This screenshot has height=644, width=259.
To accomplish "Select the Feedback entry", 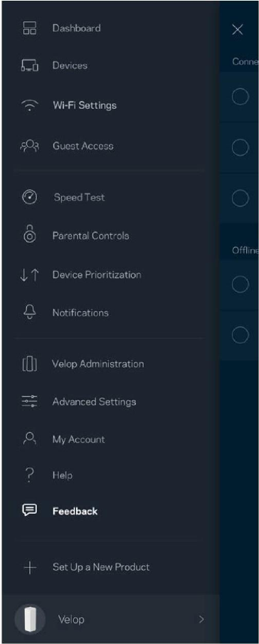I will click(75, 512).
